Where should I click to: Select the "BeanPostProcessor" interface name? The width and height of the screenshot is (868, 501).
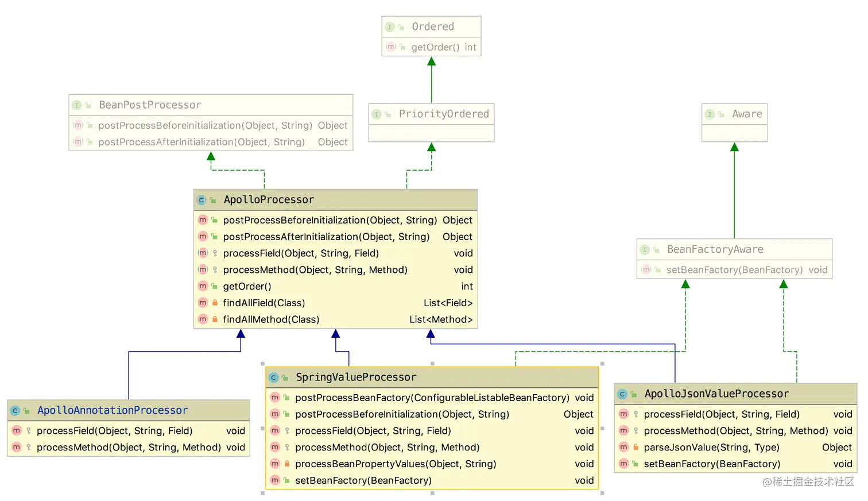click(150, 105)
